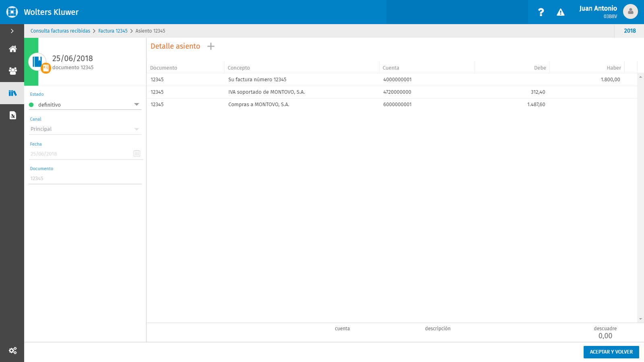Click the Documento input field
This screenshot has width=644, height=362.
tap(85, 179)
